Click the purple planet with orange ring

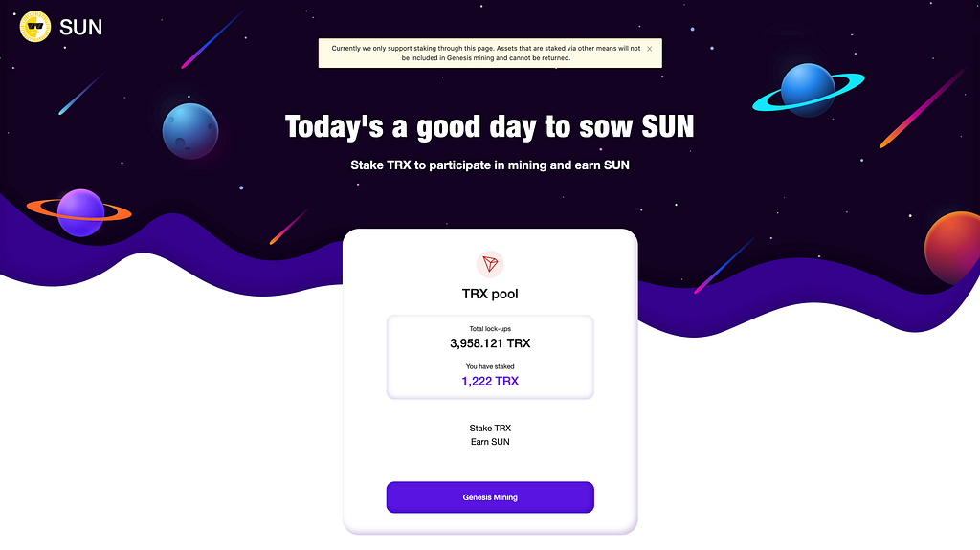tap(79, 212)
